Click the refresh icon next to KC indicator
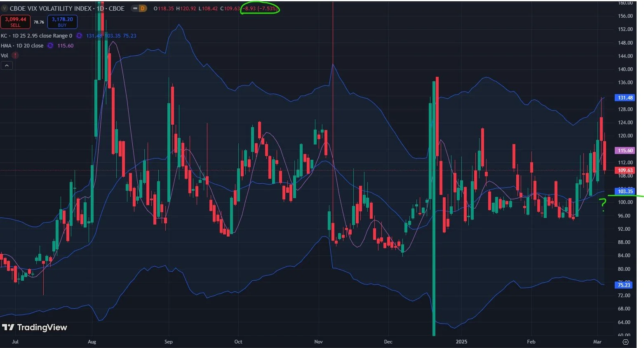 point(80,36)
